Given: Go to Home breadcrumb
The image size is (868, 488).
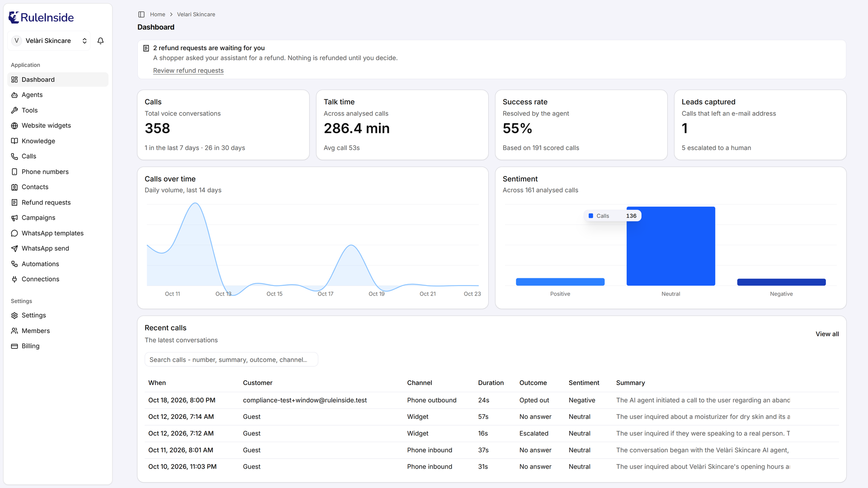Looking at the screenshot, I should [x=157, y=14].
